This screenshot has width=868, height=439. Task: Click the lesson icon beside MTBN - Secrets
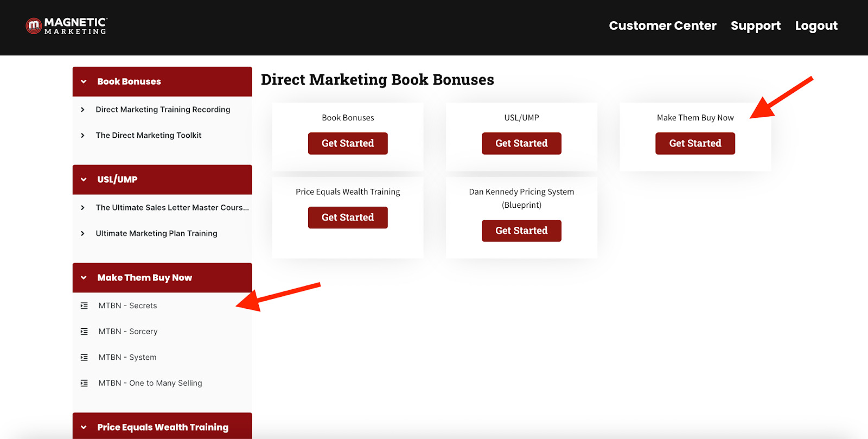tap(84, 306)
